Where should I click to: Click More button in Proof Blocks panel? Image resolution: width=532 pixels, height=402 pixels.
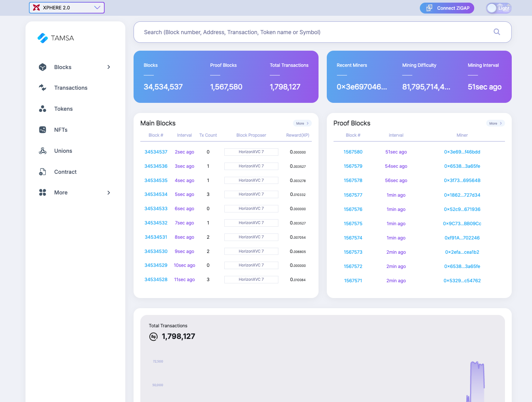click(x=495, y=123)
